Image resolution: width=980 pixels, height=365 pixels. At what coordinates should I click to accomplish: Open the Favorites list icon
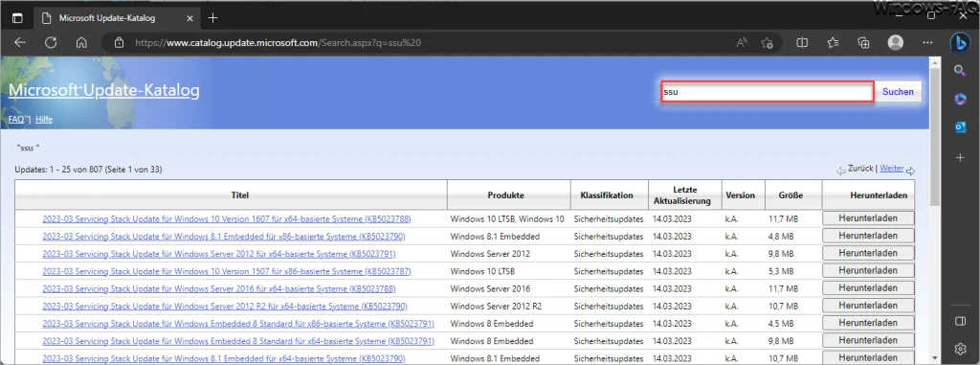point(833,42)
